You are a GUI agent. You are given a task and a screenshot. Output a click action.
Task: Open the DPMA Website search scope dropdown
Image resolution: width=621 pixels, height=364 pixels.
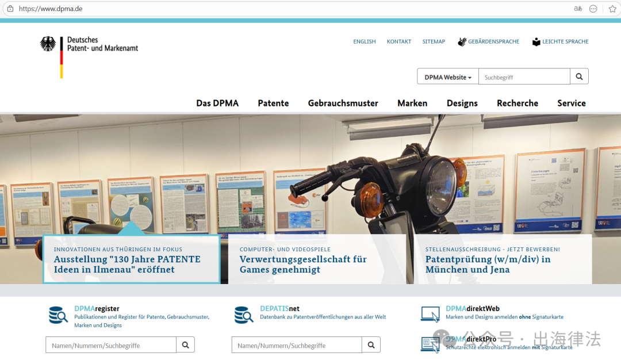(448, 77)
